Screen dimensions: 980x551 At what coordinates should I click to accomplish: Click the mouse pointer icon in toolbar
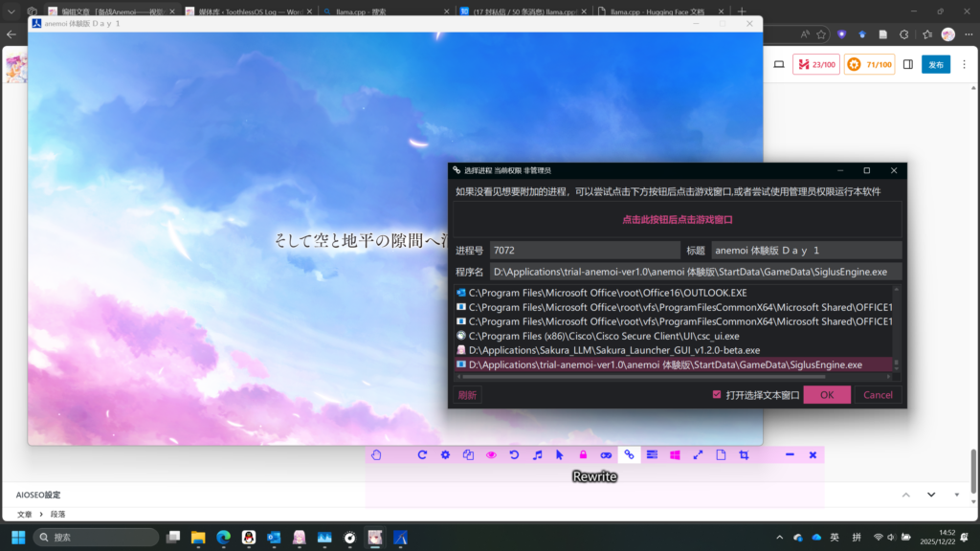(560, 455)
